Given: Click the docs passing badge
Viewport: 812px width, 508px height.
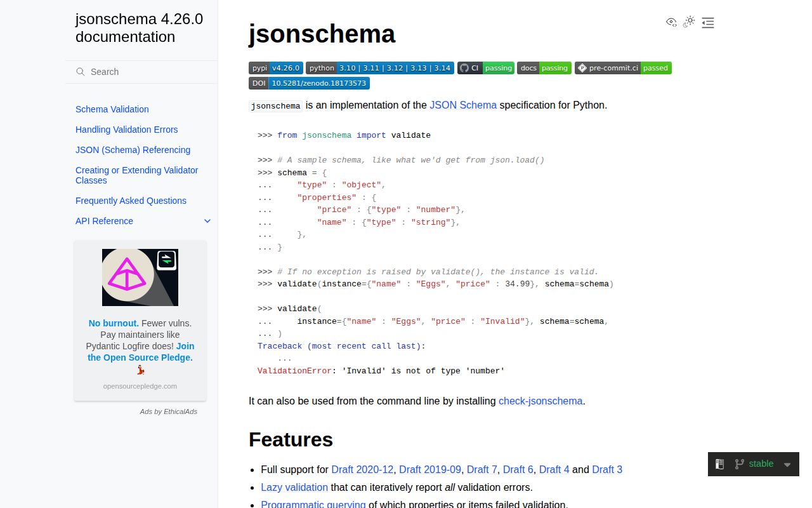Looking at the screenshot, I should [544, 68].
